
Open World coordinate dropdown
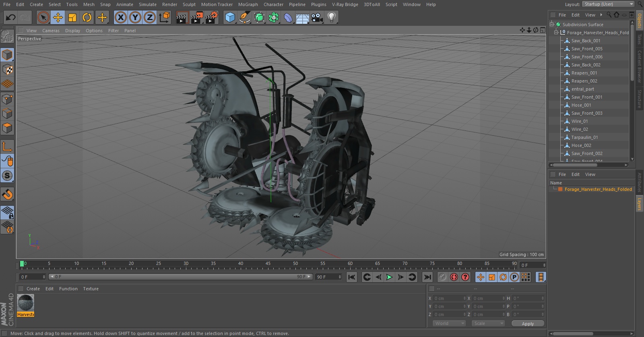point(449,323)
